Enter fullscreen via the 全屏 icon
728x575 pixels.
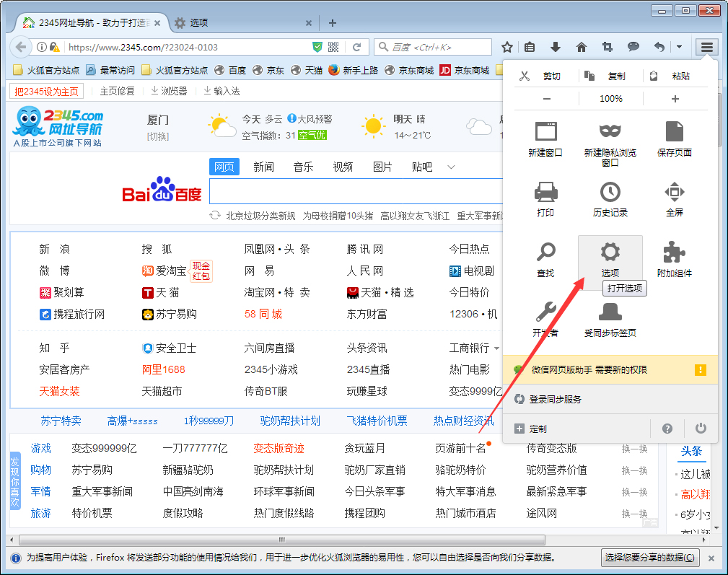coord(674,193)
